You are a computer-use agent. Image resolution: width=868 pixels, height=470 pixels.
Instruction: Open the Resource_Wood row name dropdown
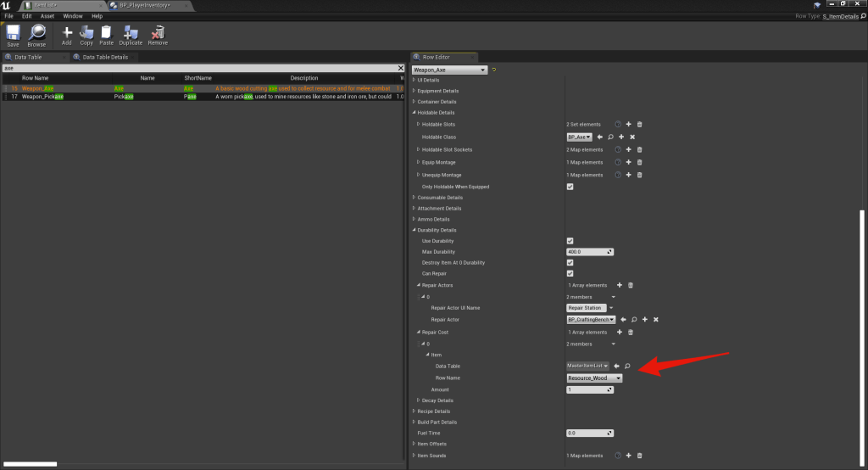click(594, 378)
